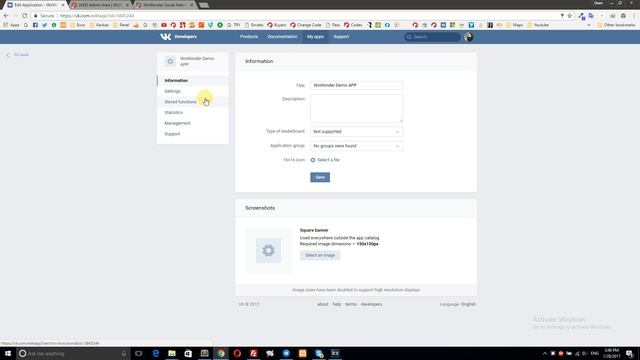Open the Apps bookmarks shortcut
Image resolution: width=640 pixels, height=360 pixels.
click(x=11, y=25)
